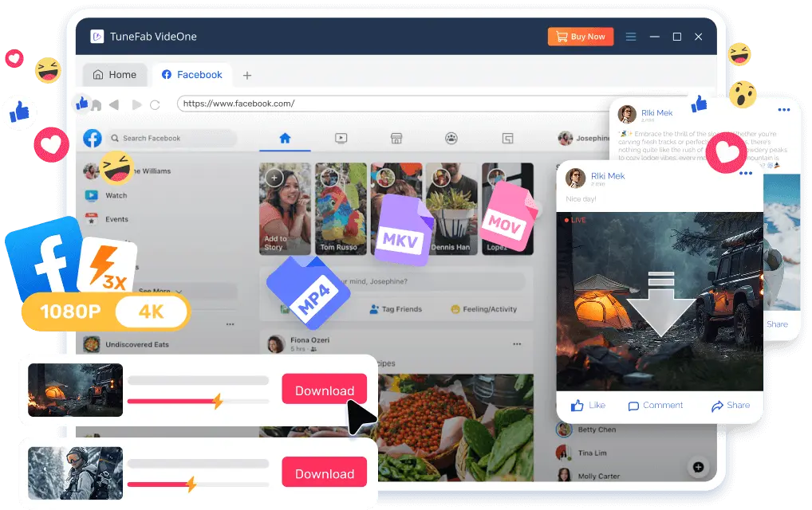Go forward with the right arrow

pyautogui.click(x=136, y=105)
